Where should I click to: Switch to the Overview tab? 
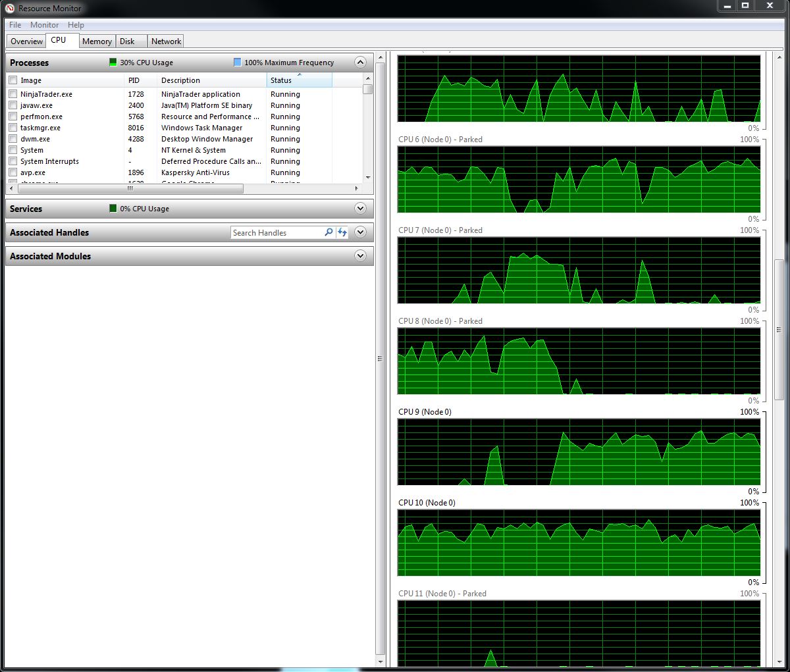click(x=26, y=41)
